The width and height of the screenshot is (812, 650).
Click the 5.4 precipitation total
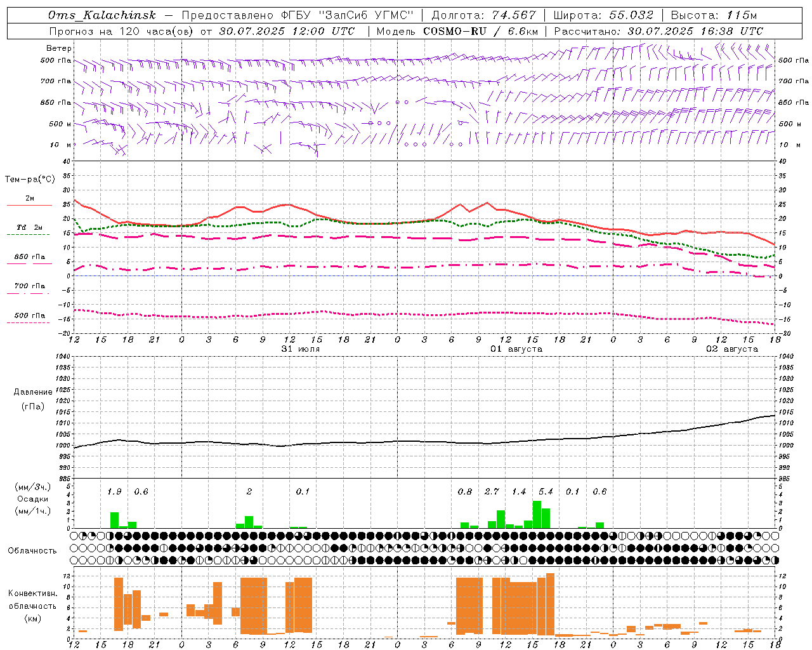pos(546,491)
